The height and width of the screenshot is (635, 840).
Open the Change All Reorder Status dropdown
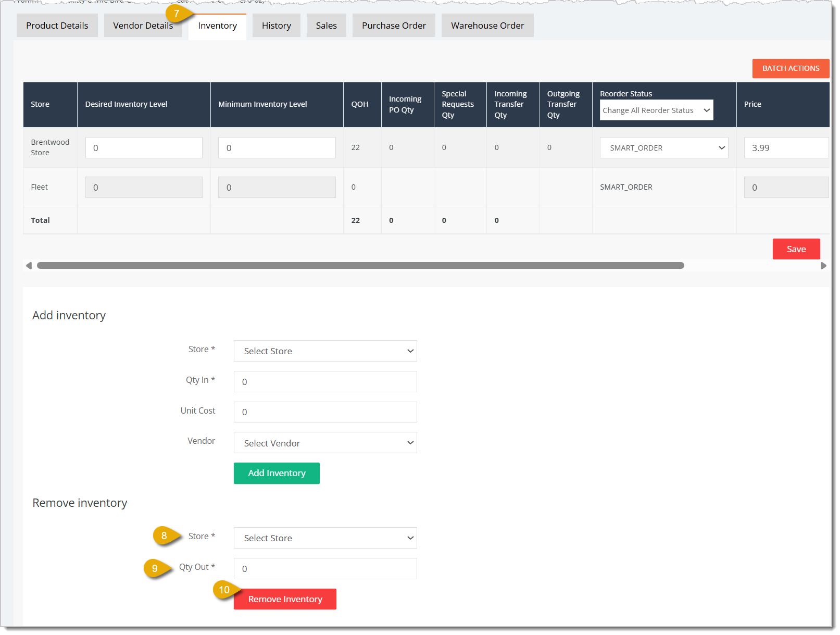click(656, 110)
